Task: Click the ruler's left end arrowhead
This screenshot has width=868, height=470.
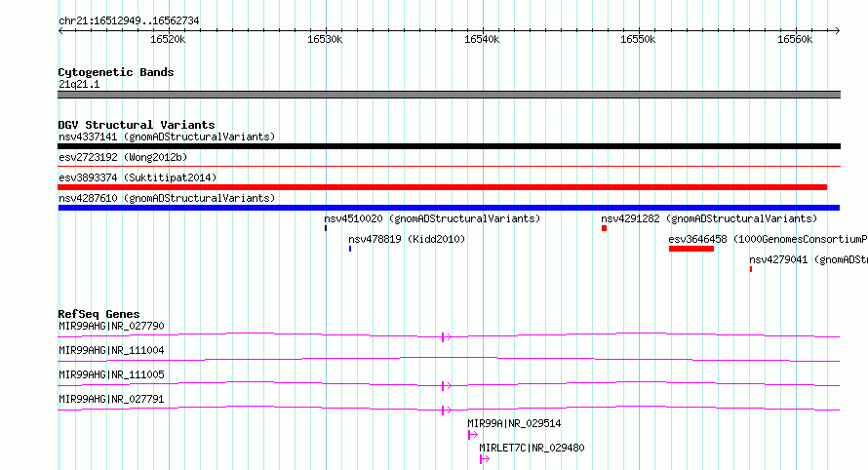Action: pyautogui.click(x=60, y=30)
